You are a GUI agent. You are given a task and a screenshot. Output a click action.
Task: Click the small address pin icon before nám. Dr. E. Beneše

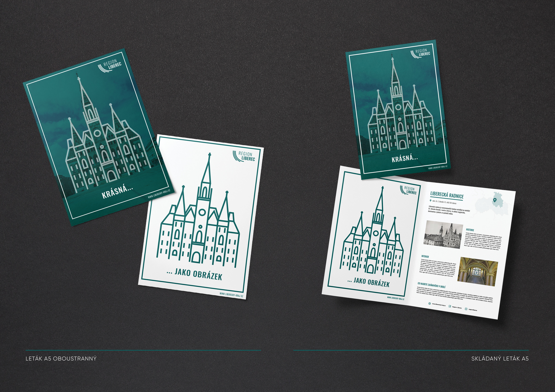[430, 200]
